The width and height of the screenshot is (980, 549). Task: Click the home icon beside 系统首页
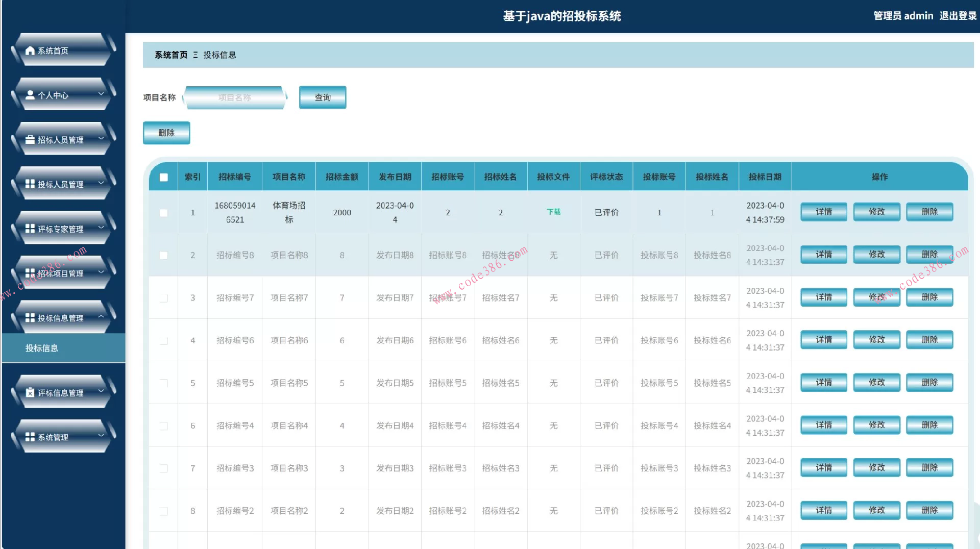(x=30, y=51)
